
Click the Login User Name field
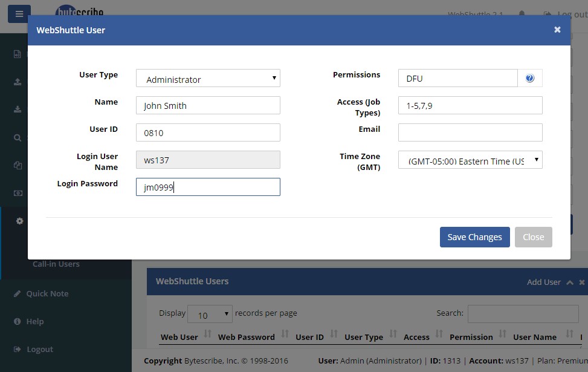click(x=208, y=160)
